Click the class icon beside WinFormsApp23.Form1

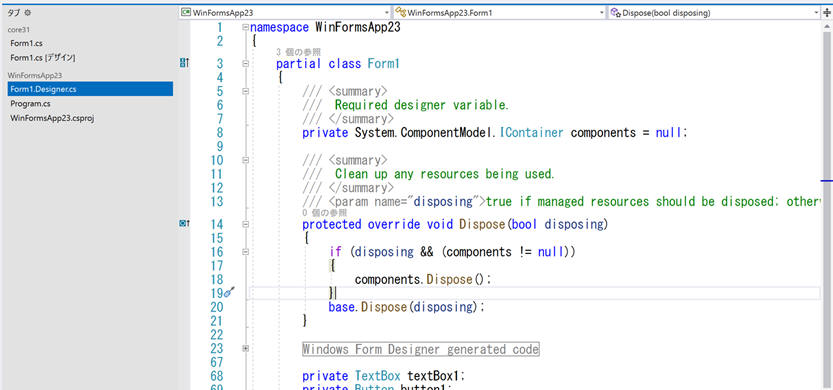point(401,13)
